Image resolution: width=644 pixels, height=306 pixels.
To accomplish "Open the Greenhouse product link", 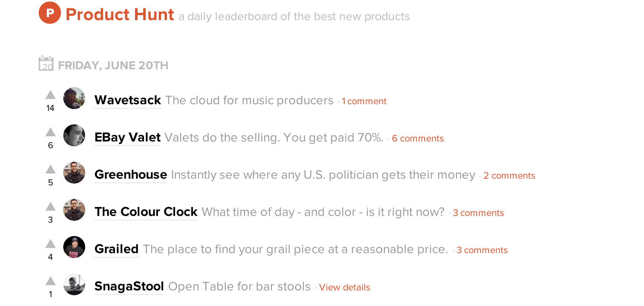I will (131, 175).
